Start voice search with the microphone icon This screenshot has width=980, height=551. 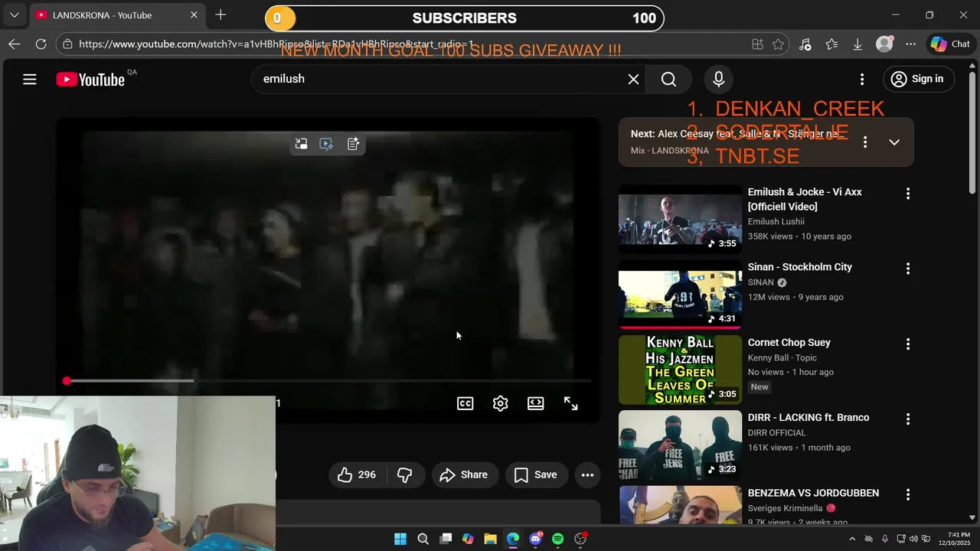[x=718, y=79]
